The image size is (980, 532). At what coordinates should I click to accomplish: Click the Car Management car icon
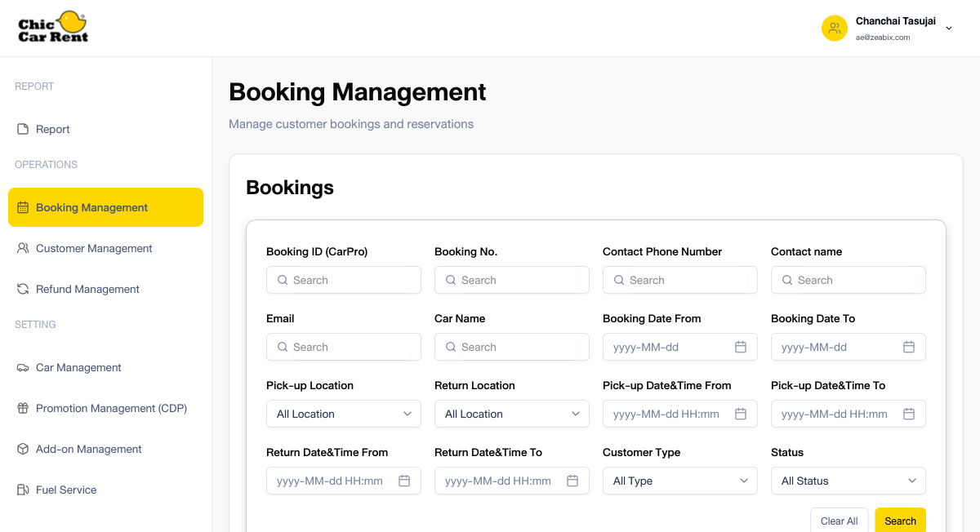click(23, 367)
